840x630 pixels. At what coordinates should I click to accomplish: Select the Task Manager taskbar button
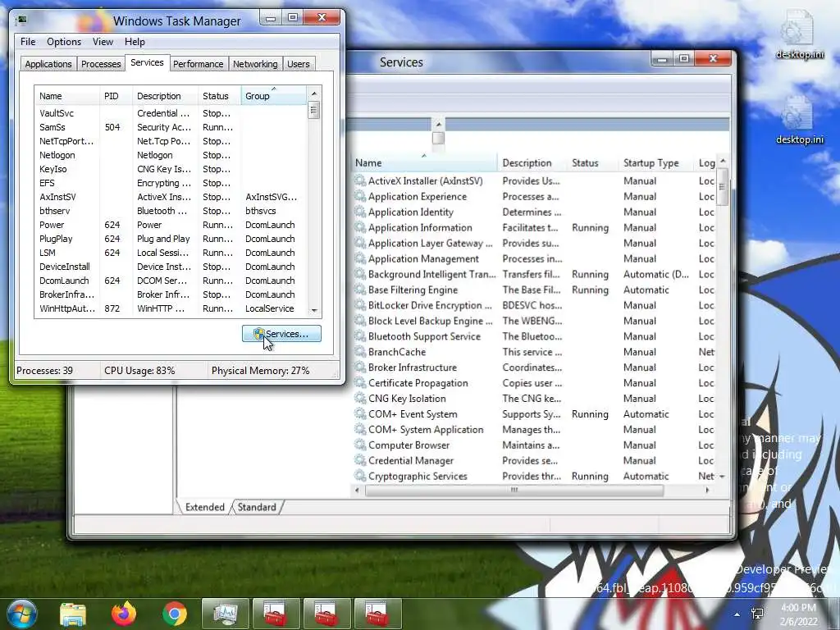pyautogui.click(x=225, y=614)
